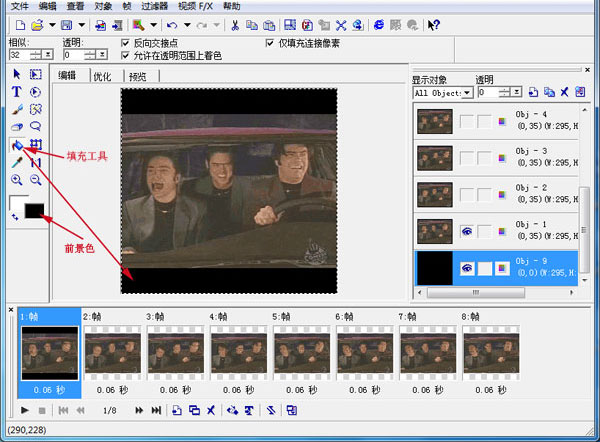This screenshot has height=442, width=600.
Task: Preview in Internet Explorer icon
Action: (379, 25)
